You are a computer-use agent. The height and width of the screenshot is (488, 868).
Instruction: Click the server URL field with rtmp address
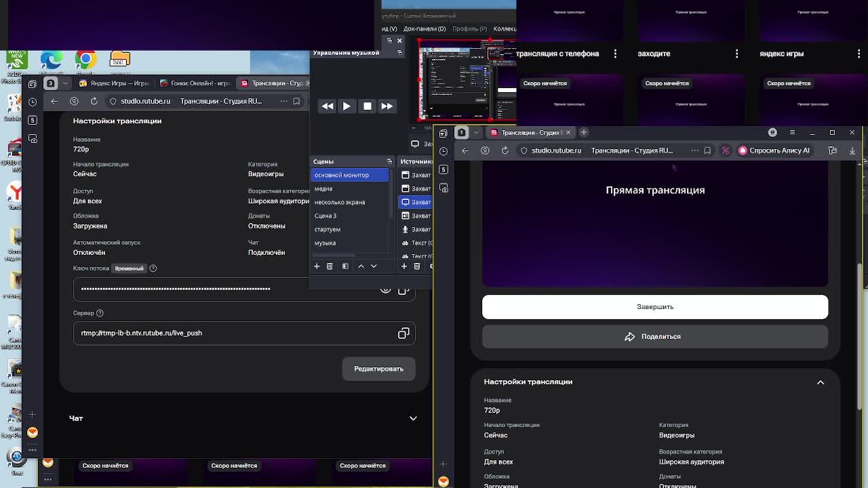coord(244,333)
